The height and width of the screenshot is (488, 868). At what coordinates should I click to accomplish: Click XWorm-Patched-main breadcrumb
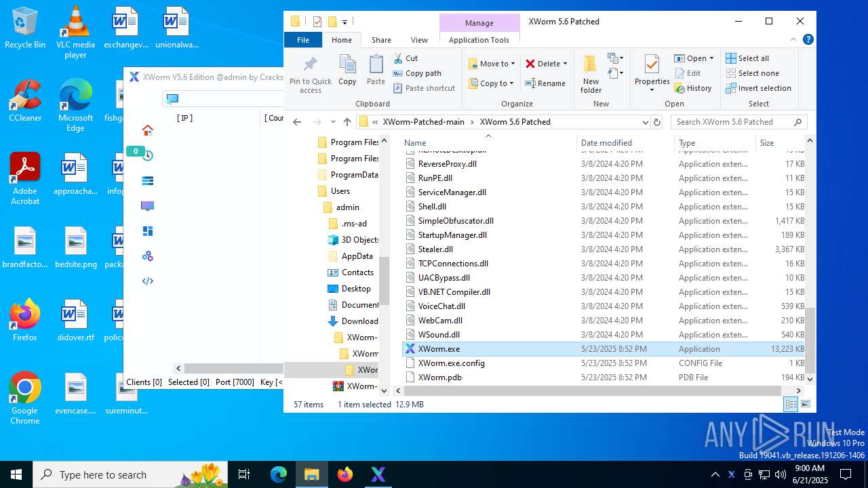[424, 122]
